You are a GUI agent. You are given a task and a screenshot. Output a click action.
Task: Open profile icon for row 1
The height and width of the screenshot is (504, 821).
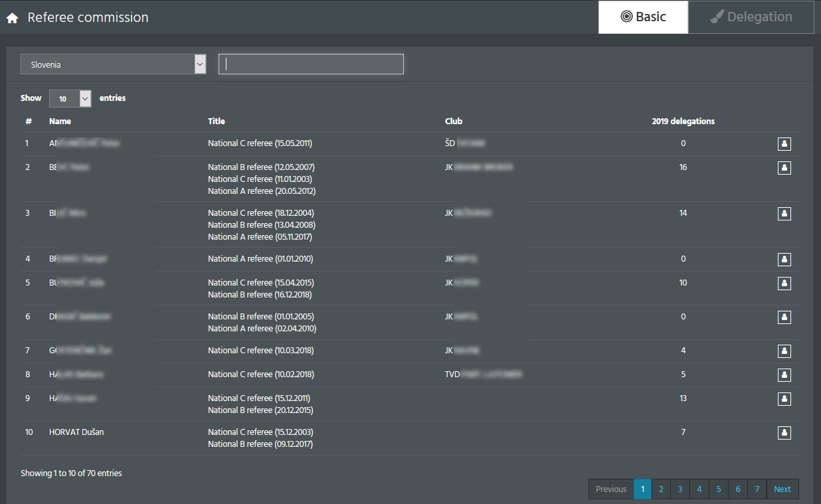coord(784,143)
